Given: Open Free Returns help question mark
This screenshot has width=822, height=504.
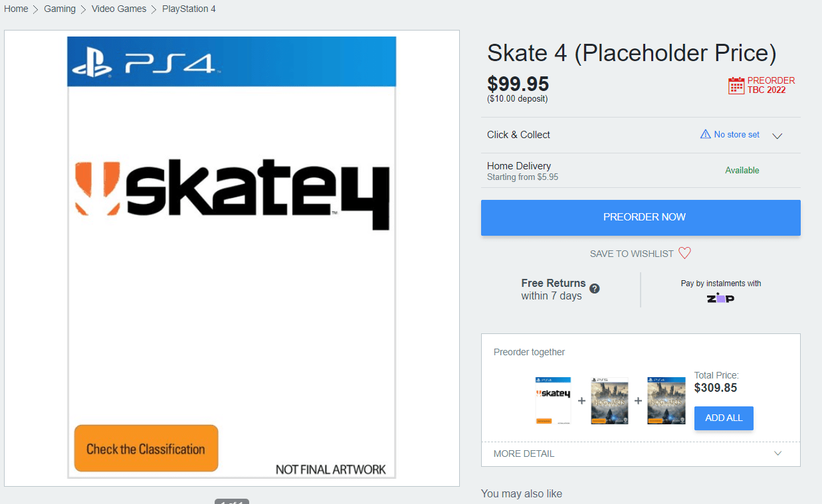Looking at the screenshot, I should pos(595,288).
